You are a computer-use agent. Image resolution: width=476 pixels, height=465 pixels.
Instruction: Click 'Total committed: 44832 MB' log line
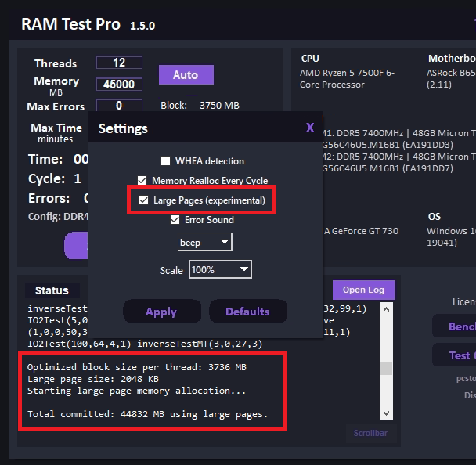147,414
